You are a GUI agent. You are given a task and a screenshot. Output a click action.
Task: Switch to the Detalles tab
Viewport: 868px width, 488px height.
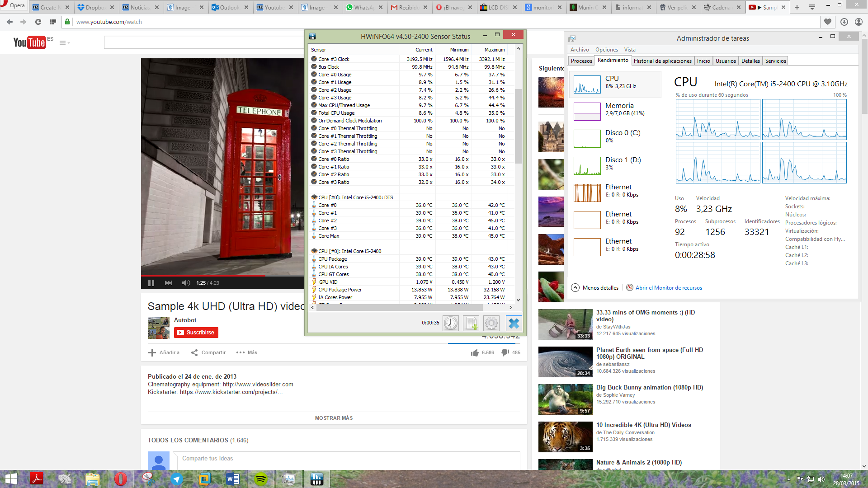click(750, 61)
